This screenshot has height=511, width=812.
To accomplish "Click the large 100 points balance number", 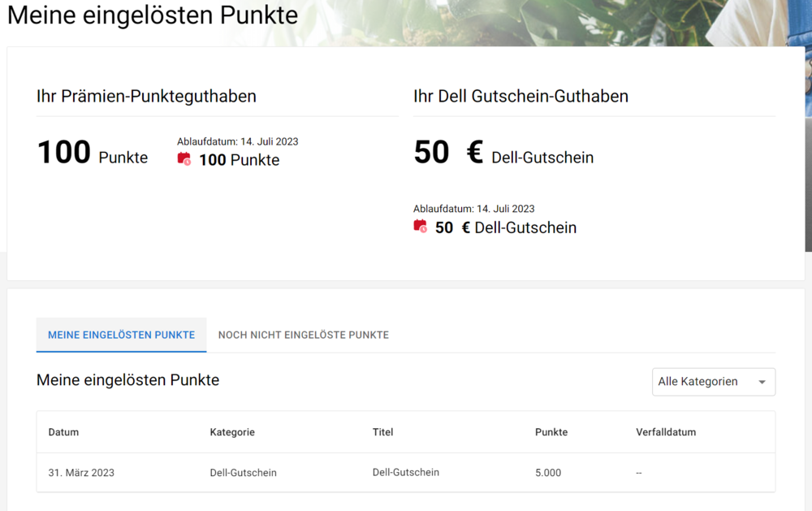I will point(64,153).
